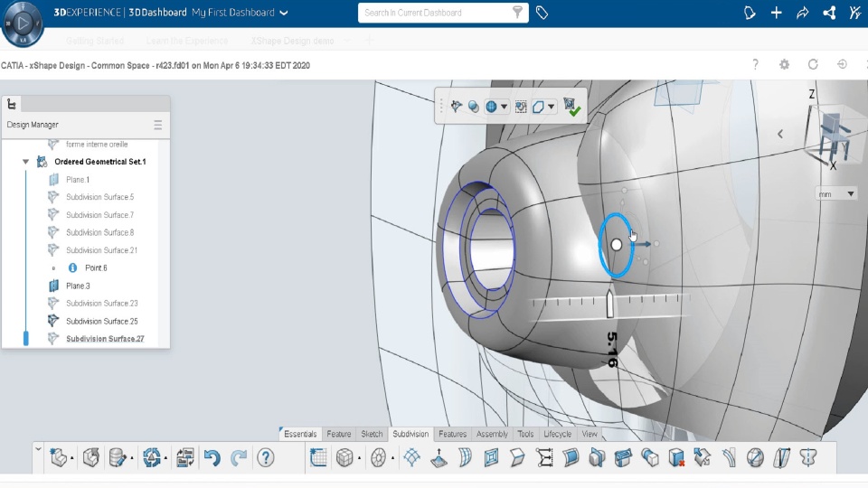Viewport: 868px width, 488px height.
Task: Open the Learn the Experience tab
Action: 187,41
